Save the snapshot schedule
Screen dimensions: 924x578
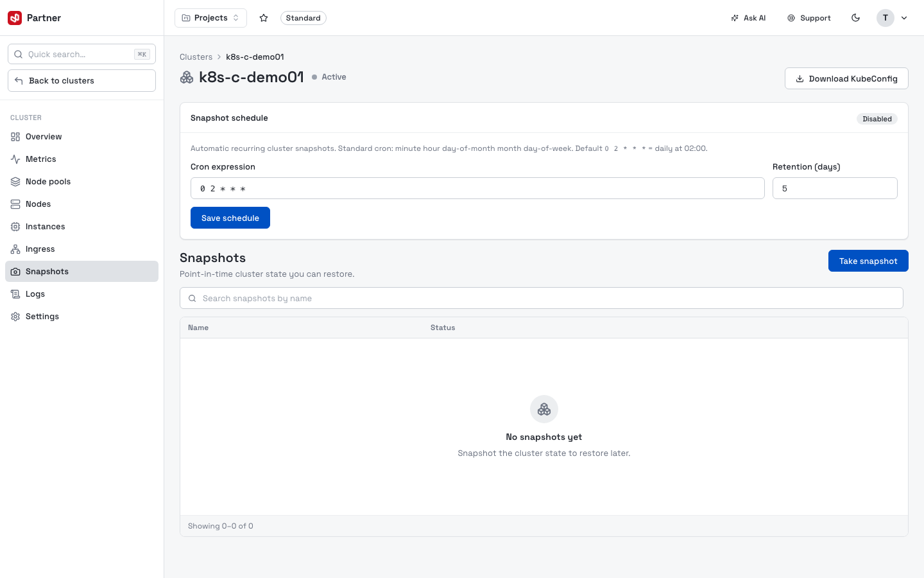click(x=230, y=218)
